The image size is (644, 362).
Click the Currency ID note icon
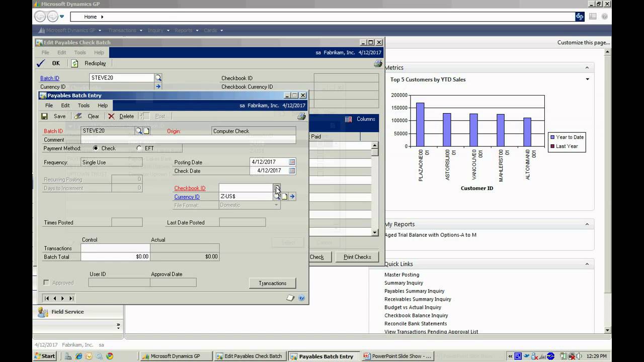tap(284, 197)
